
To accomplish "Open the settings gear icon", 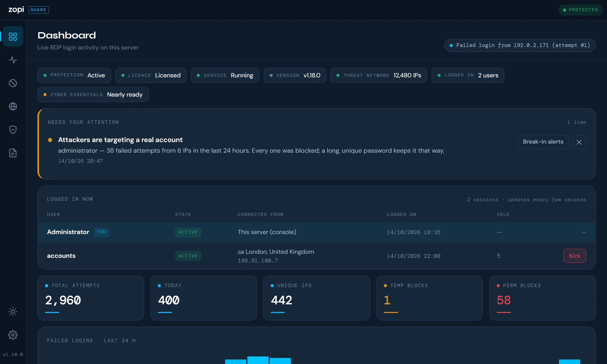I will [x=13, y=335].
